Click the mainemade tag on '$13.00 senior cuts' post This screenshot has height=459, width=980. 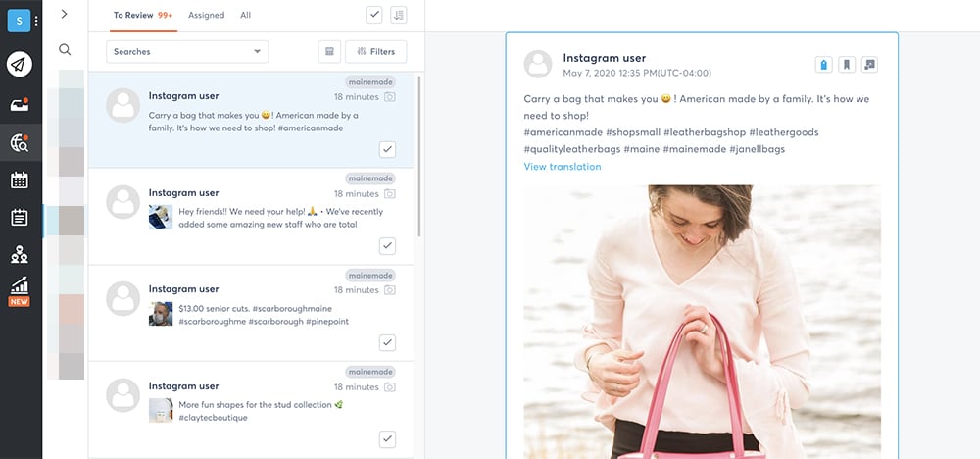pyautogui.click(x=370, y=276)
